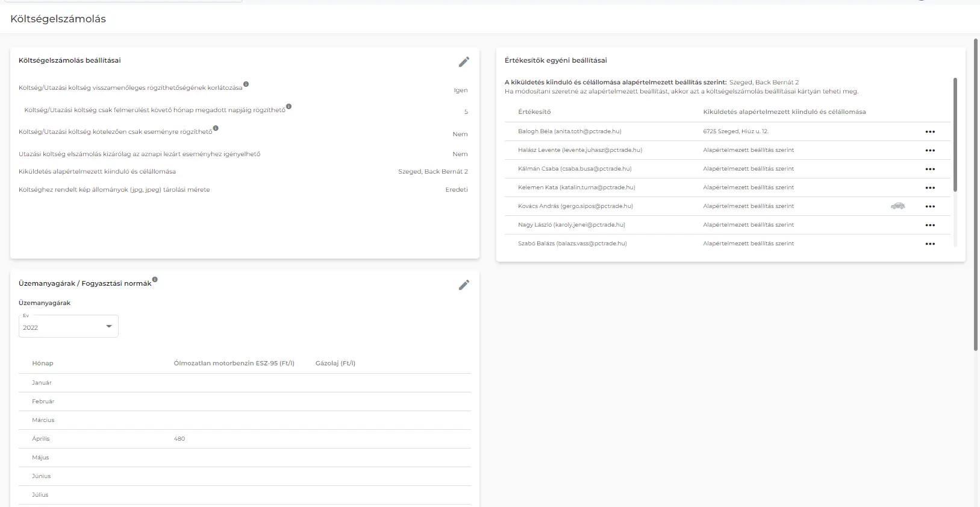Open options menu for Kelemen Kata
Screen dimensions: 980x507
tap(930, 188)
